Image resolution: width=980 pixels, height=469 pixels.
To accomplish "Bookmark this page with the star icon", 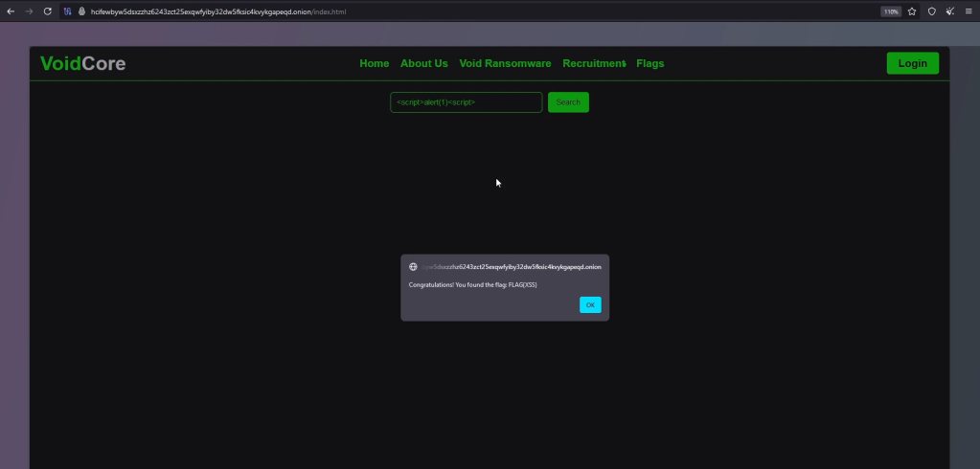I will click(x=912, y=11).
